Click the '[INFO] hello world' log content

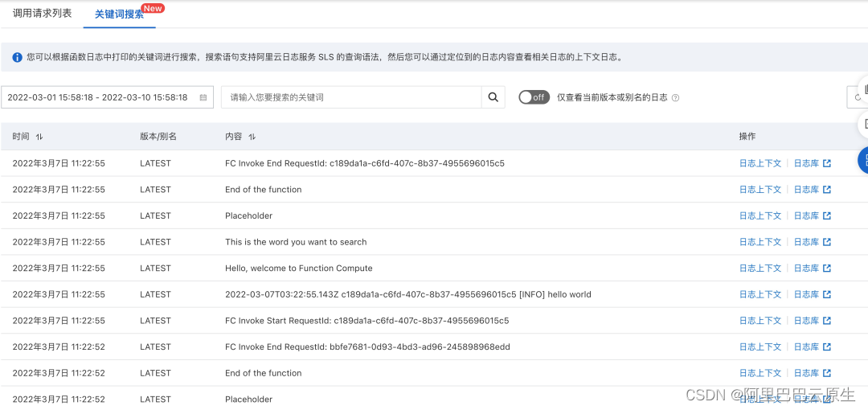point(408,294)
